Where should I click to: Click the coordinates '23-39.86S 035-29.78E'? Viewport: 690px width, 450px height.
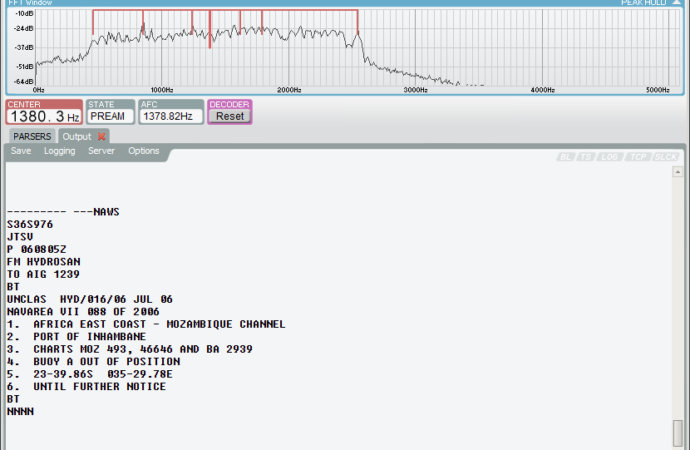pyautogui.click(x=103, y=374)
